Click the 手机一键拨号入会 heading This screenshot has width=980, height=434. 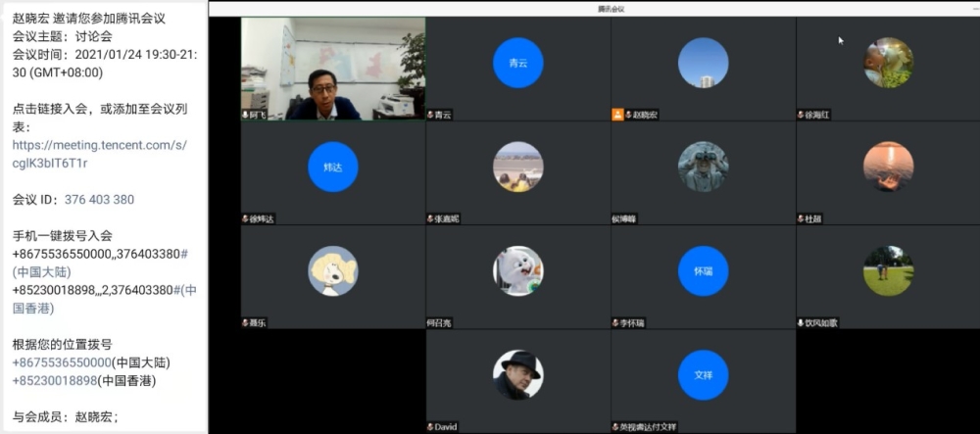click(x=63, y=236)
